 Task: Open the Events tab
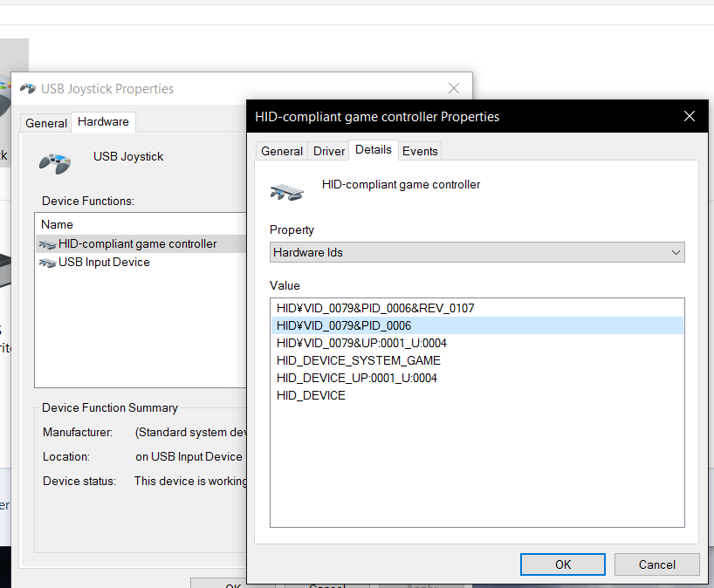click(420, 151)
